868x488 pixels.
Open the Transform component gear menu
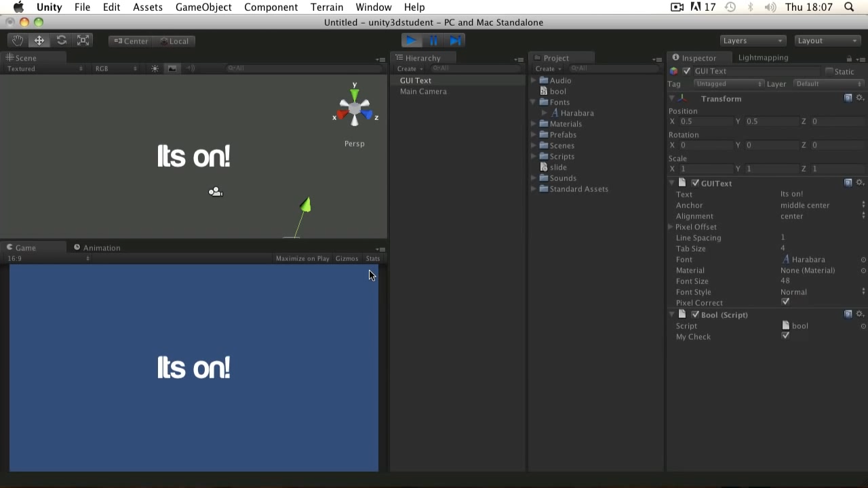[860, 98]
